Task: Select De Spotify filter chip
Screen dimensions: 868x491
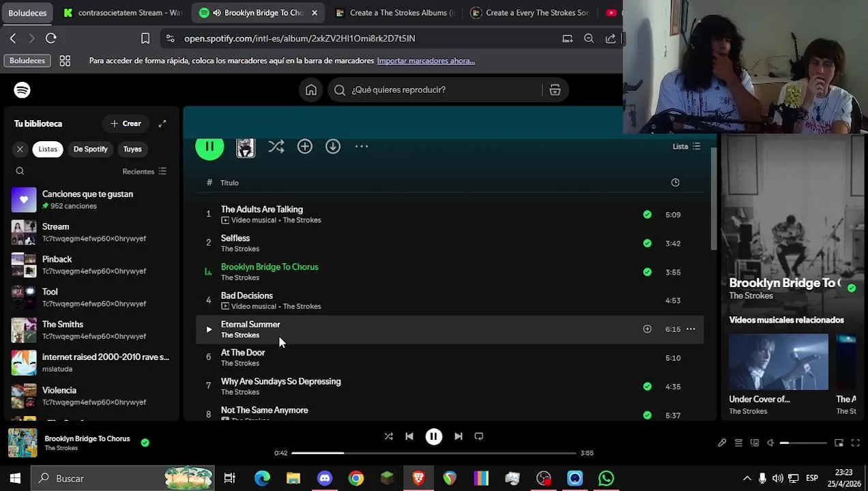Action: click(90, 149)
